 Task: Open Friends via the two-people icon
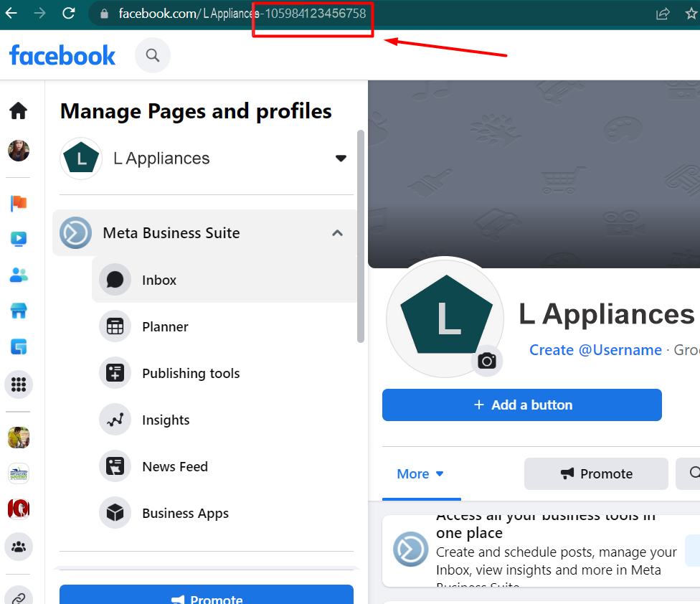click(x=19, y=275)
